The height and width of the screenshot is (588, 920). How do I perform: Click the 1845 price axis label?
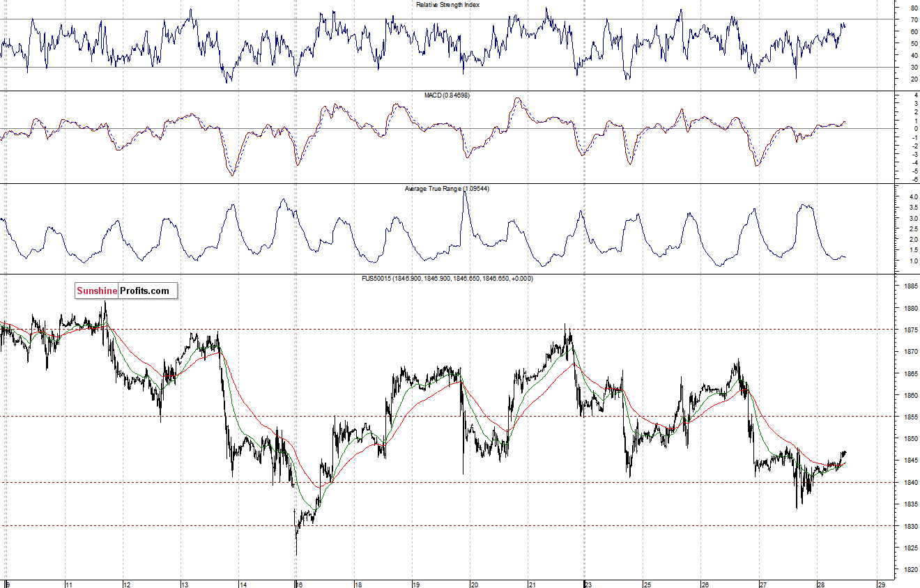[910, 461]
